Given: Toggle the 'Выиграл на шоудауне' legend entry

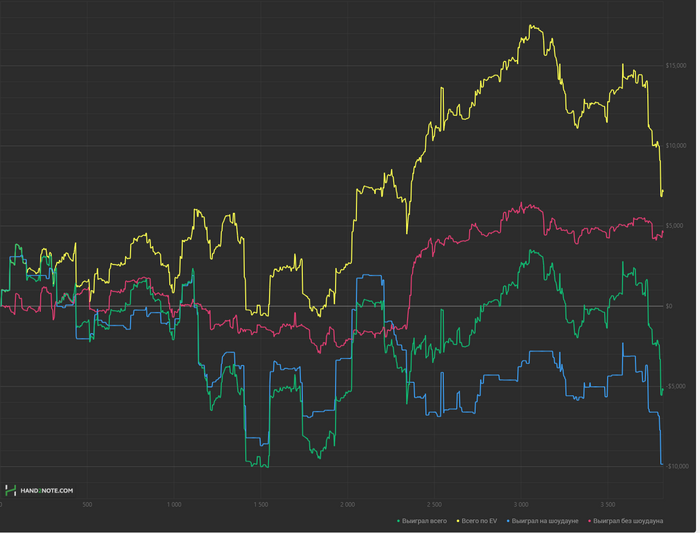Looking at the screenshot, I should (543, 521).
